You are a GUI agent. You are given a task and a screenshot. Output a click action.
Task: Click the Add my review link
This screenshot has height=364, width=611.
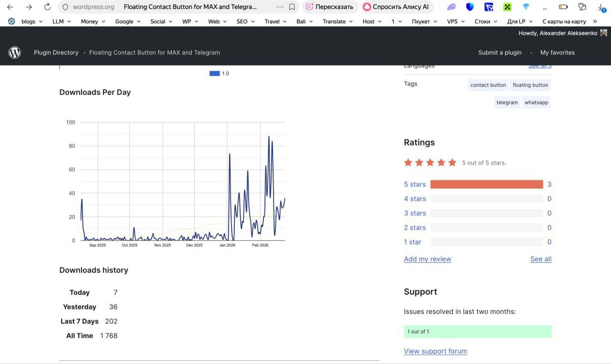click(427, 259)
